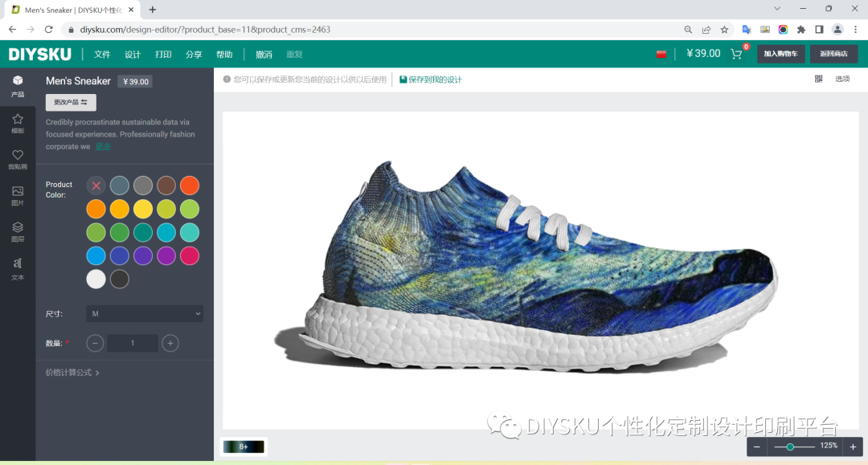This screenshot has height=465, width=868.
Task: Open the 图层 (Layers) sidebar panel
Action: (x=18, y=231)
